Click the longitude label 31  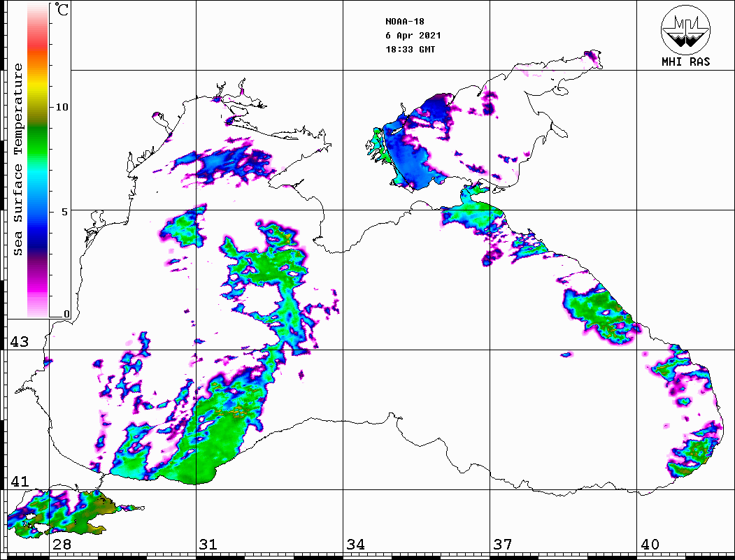(208, 545)
